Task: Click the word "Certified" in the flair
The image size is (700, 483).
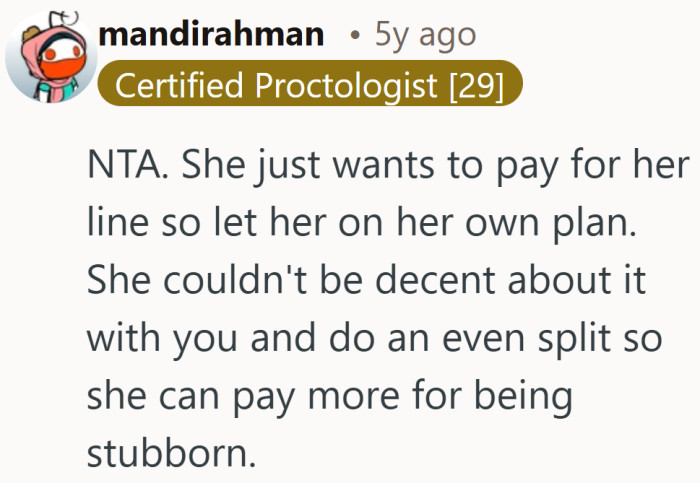Action: [181, 86]
